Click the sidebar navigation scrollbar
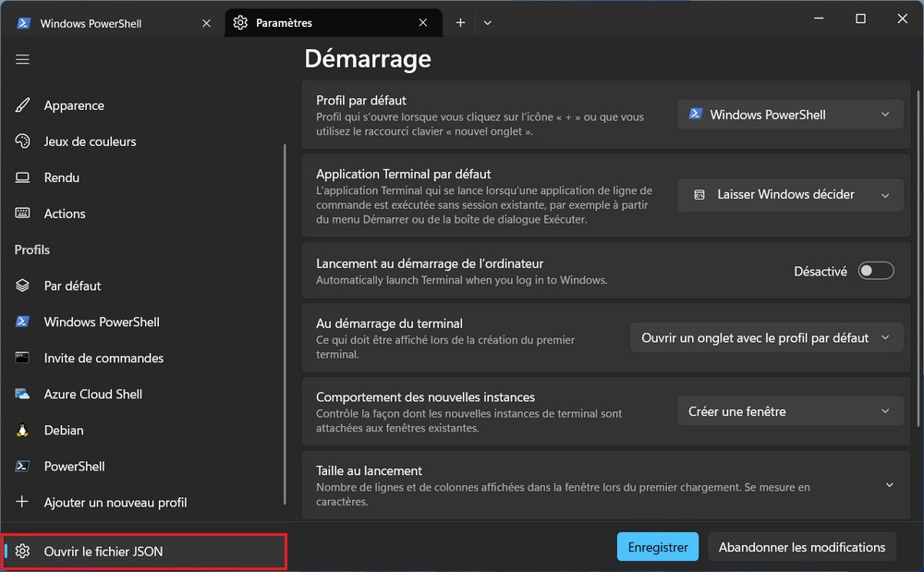Viewport: 924px width, 572px height. coord(285,324)
